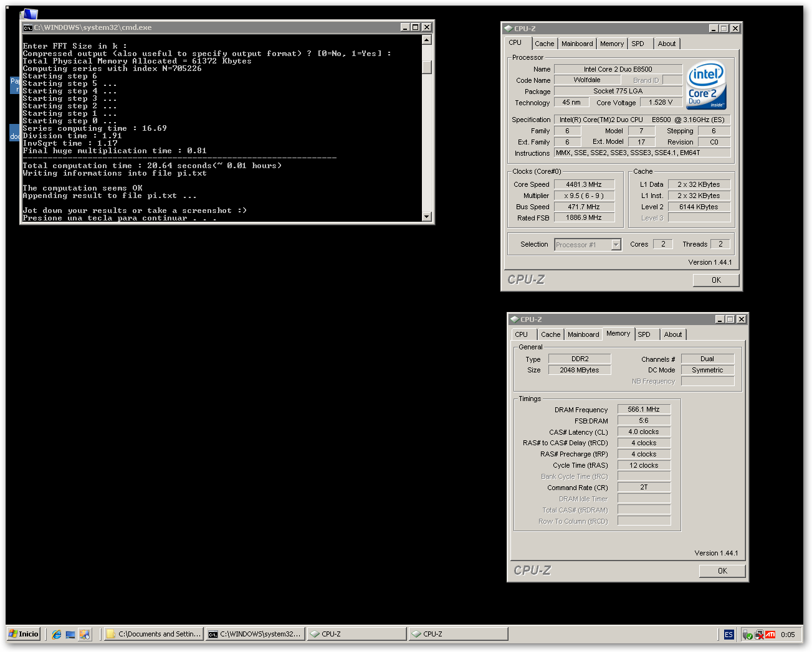
Task: Click Intel Core 2 Duo logo
Action: click(x=707, y=85)
